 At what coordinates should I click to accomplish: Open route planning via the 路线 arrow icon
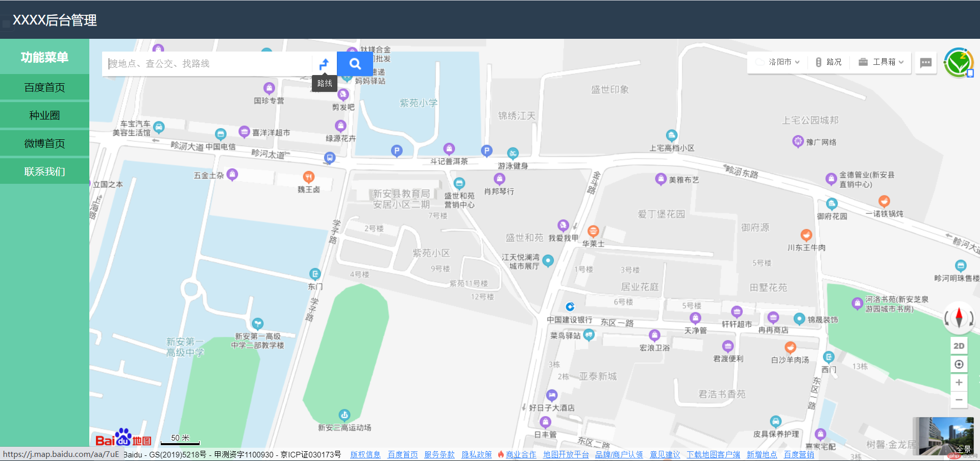(324, 64)
